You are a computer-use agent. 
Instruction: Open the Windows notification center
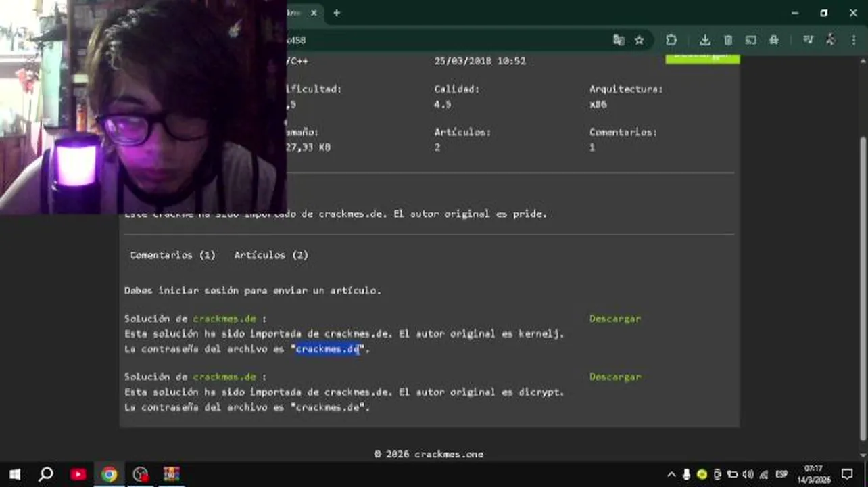847,474
